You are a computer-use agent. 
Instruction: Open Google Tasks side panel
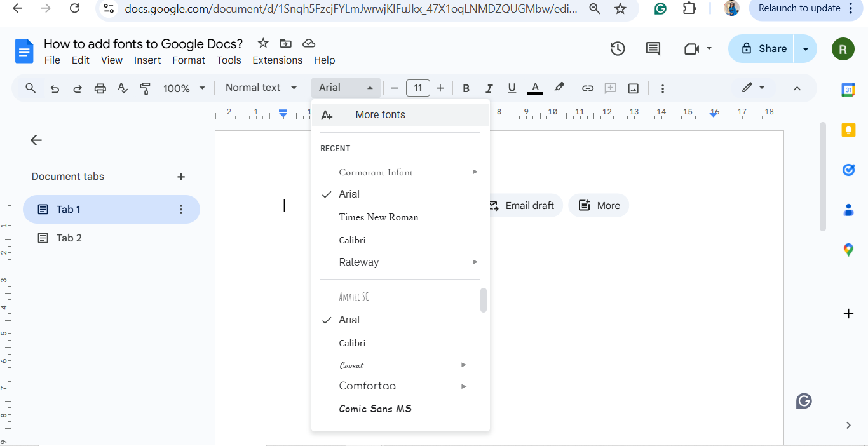coord(848,170)
